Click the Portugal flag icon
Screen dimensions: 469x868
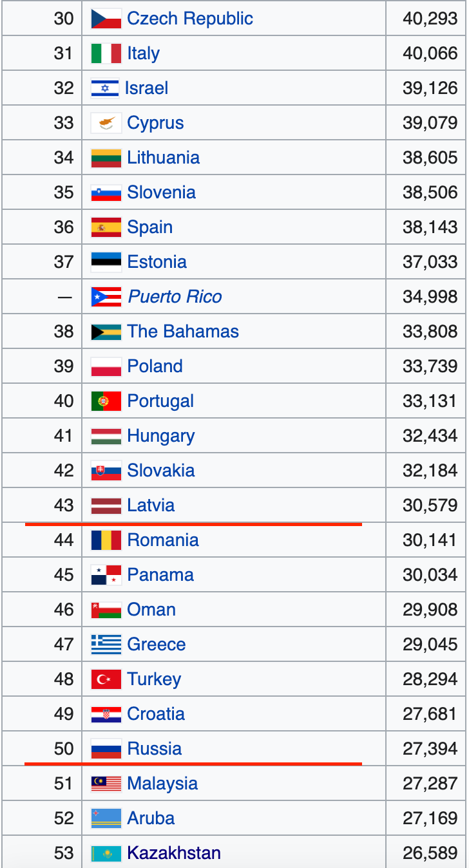coord(106,401)
